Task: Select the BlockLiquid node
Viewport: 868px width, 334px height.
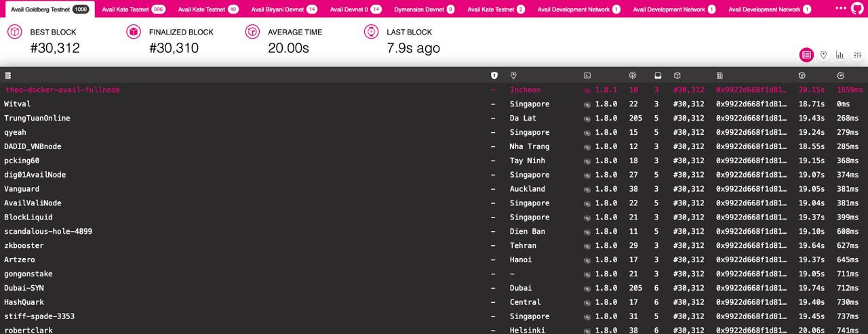Action: point(434,217)
